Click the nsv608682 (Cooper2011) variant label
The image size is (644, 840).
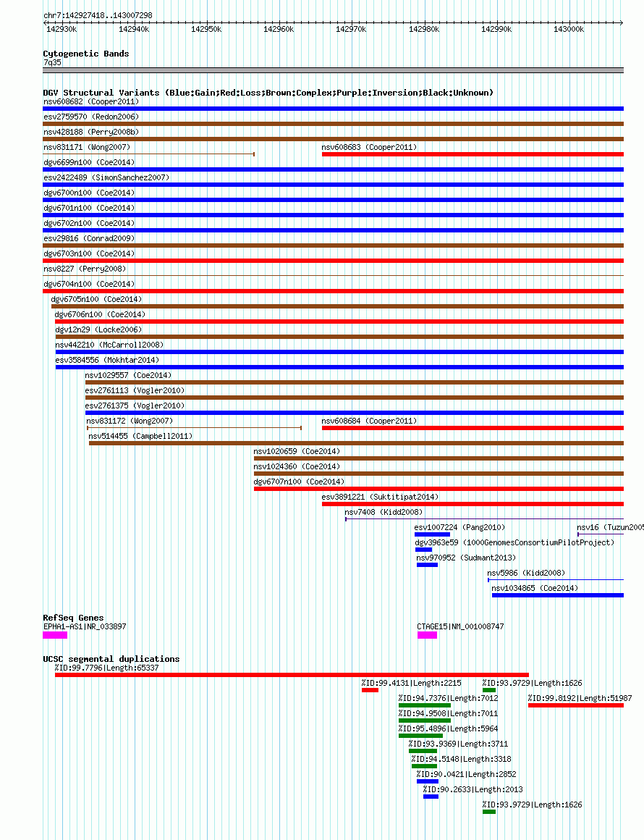point(91,101)
